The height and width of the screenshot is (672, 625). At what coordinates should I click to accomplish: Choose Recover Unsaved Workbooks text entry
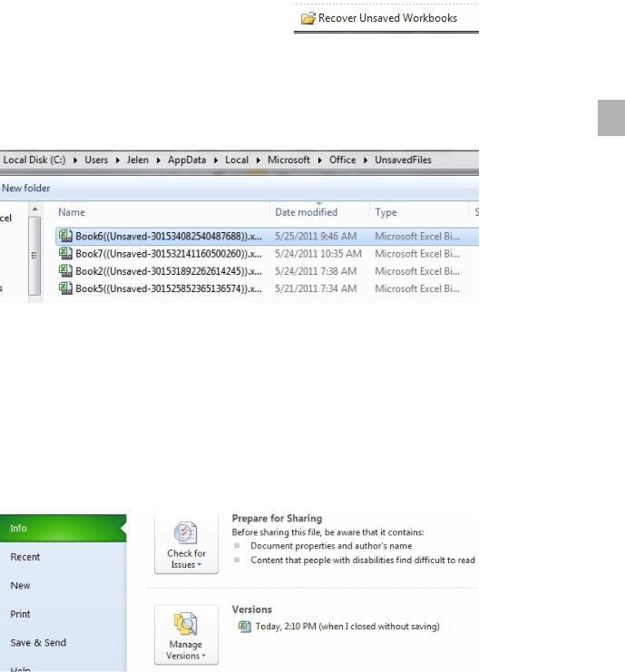pyautogui.click(x=387, y=18)
